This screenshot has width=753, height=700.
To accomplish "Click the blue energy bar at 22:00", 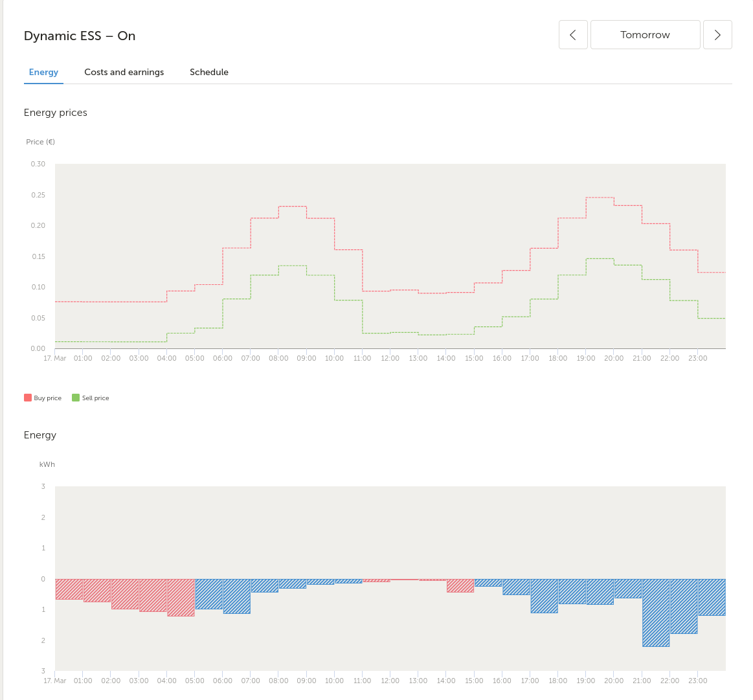I will [x=684, y=606].
